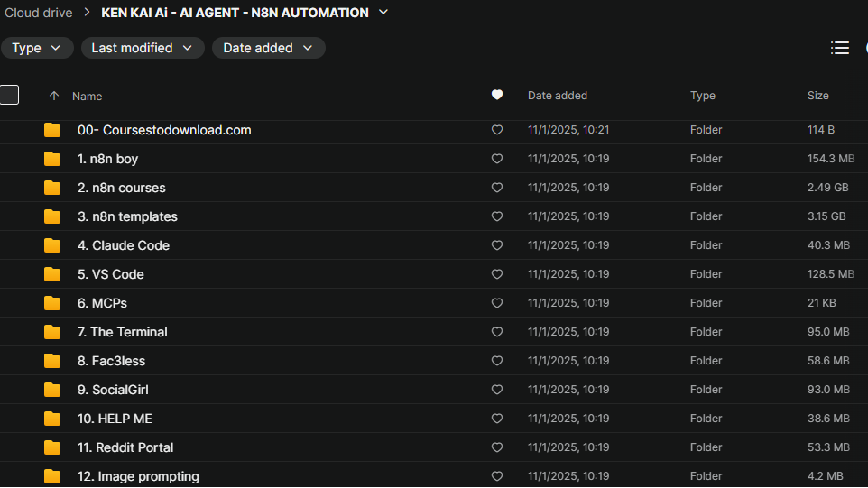Click heart icon in column header
Screen dimensions: 868x488
[497, 95]
